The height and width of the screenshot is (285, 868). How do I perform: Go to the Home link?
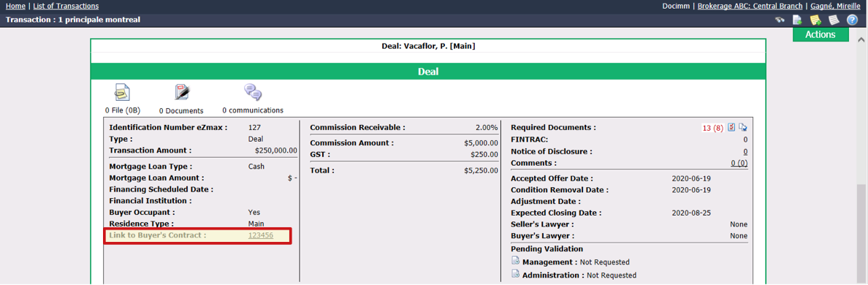click(15, 6)
